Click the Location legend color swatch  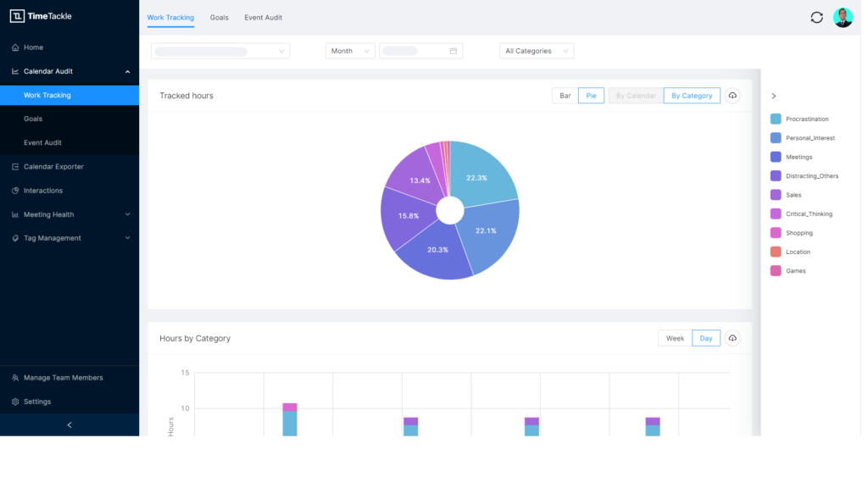pos(776,252)
